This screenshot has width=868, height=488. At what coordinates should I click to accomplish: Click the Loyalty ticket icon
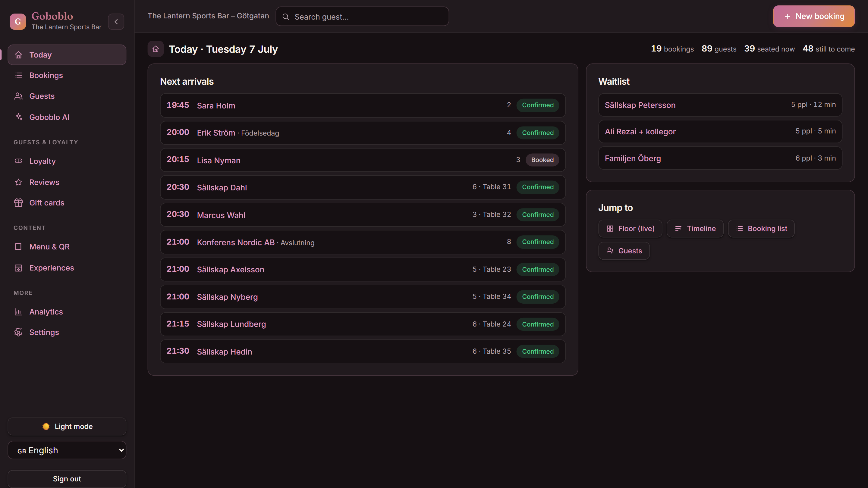(x=18, y=161)
